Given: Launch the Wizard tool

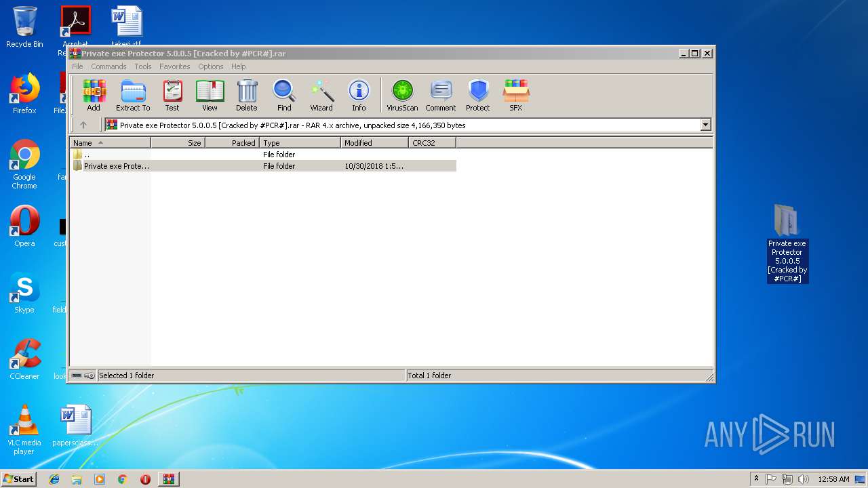Looking at the screenshot, I should point(321,96).
